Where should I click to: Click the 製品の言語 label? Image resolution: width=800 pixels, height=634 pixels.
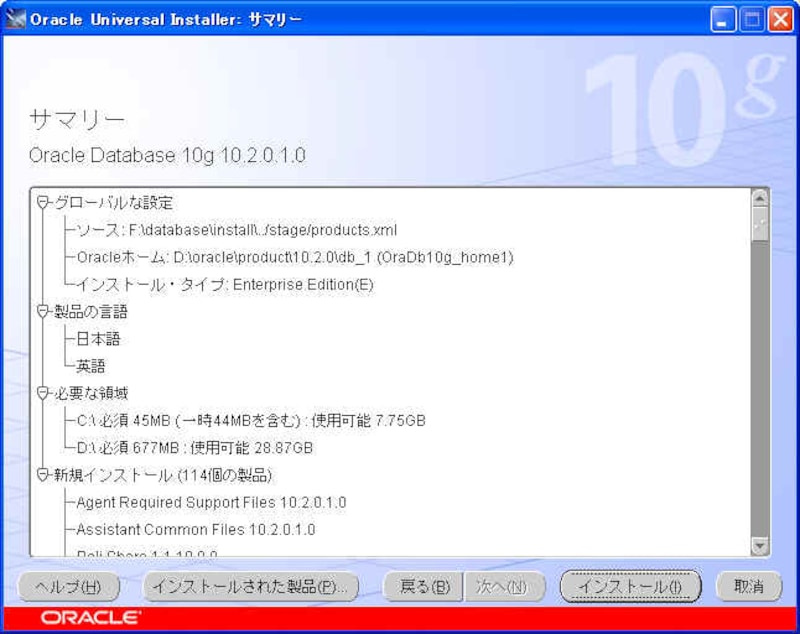91,312
